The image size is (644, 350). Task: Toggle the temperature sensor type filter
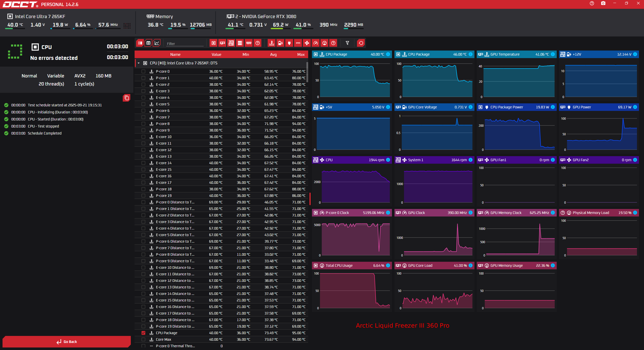[x=272, y=43]
